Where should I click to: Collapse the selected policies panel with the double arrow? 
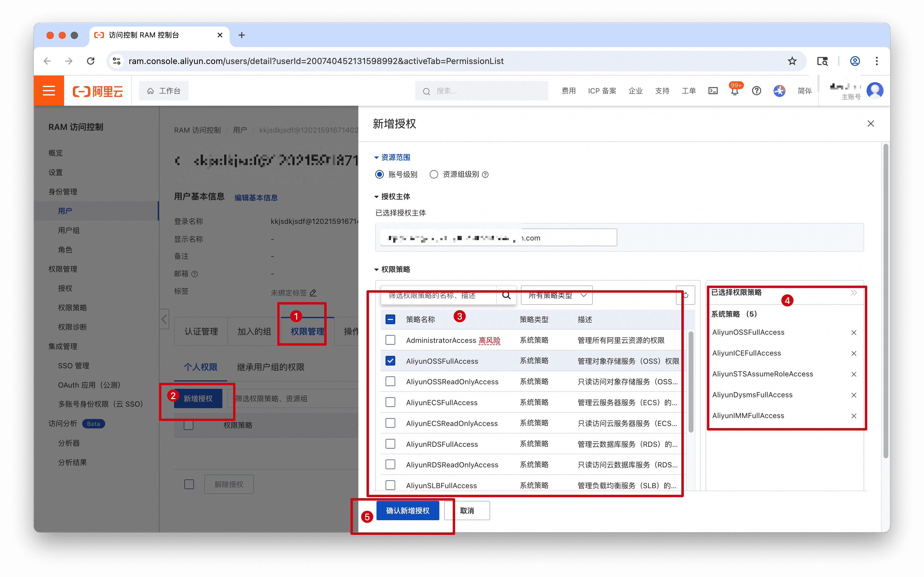854,293
